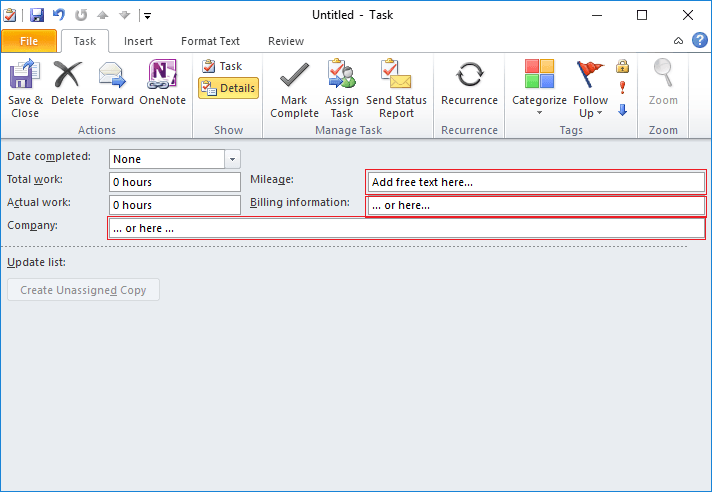Image resolution: width=712 pixels, height=492 pixels.
Task: Set Low Importance with blue arrow
Action: tap(623, 109)
